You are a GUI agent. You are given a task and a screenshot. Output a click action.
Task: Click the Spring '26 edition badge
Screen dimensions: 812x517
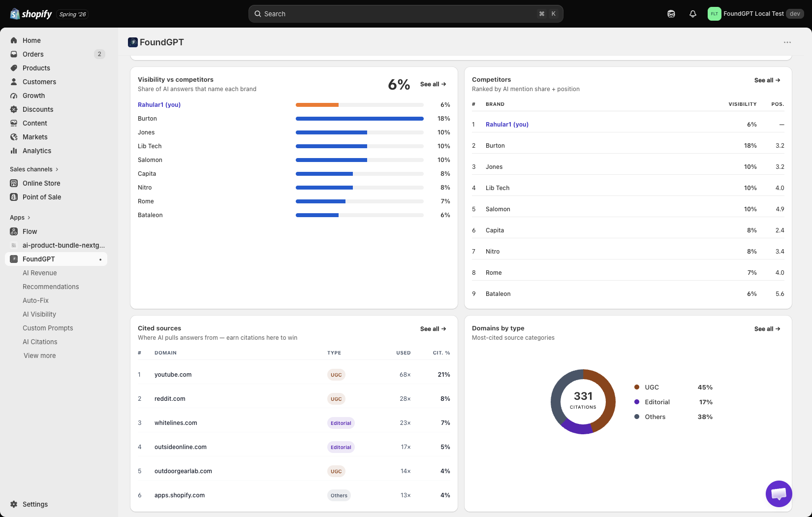click(72, 14)
